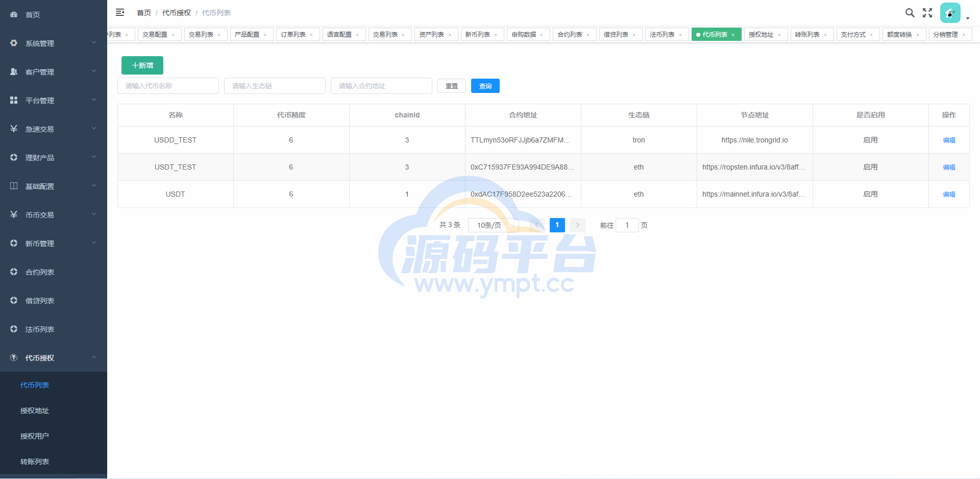Image resolution: width=980 pixels, height=479 pixels.
Task: Close the 代币列表 active tab
Action: point(733,35)
